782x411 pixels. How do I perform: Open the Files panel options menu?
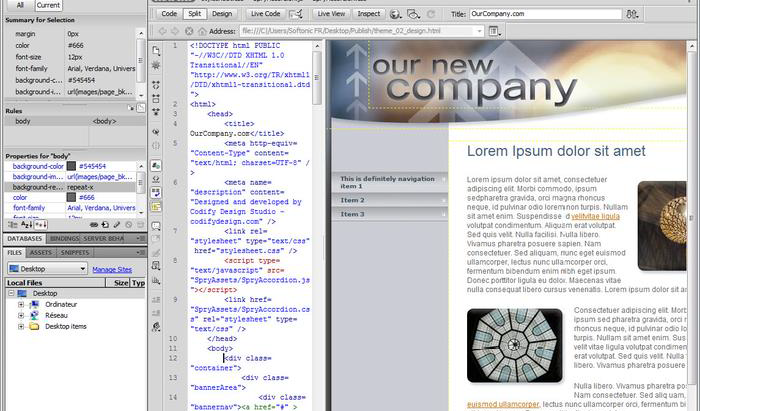[140, 252]
